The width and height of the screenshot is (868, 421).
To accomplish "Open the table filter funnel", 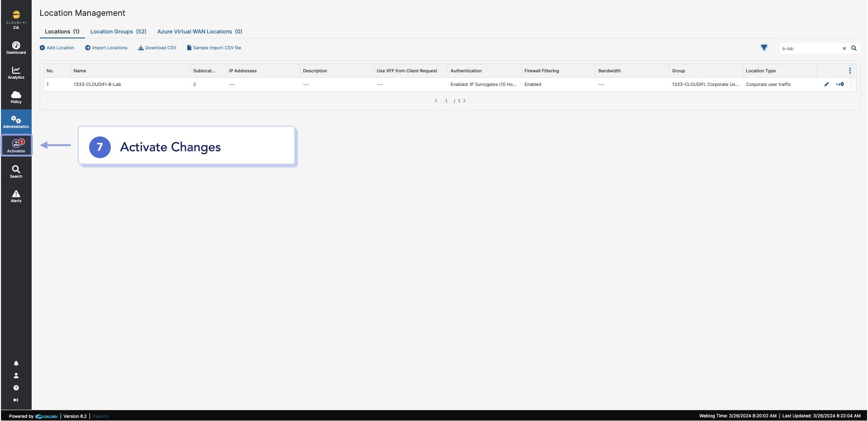I will 764,47.
